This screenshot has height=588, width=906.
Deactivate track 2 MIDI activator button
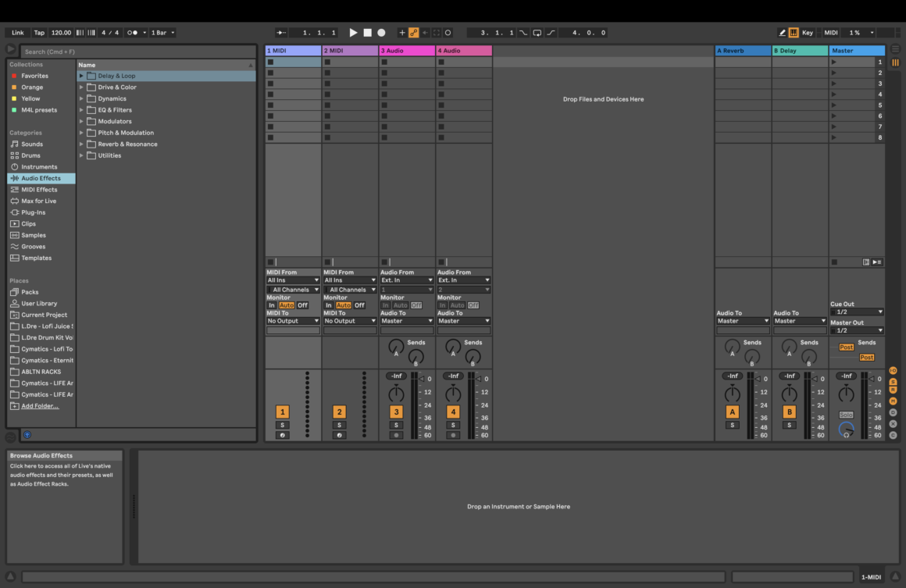click(339, 410)
